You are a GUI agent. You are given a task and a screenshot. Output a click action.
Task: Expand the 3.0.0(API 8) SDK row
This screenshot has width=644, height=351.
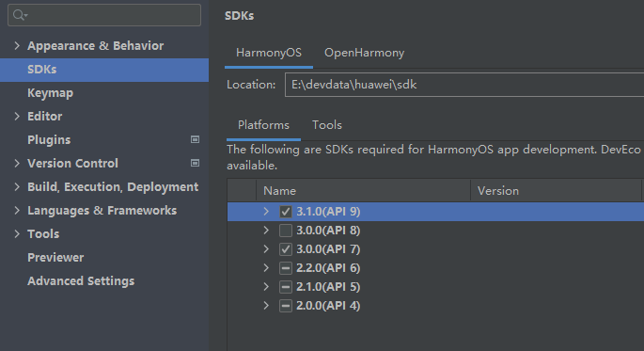[266, 231]
